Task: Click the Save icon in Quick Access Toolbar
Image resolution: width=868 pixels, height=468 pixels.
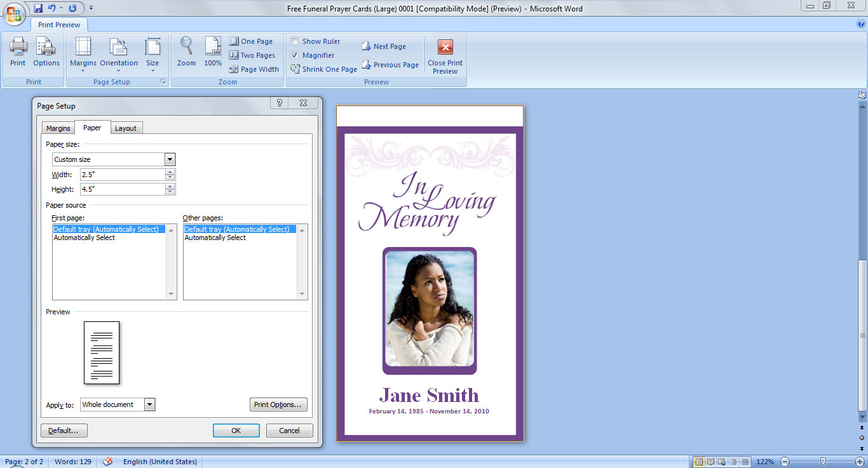Action: pyautogui.click(x=38, y=8)
